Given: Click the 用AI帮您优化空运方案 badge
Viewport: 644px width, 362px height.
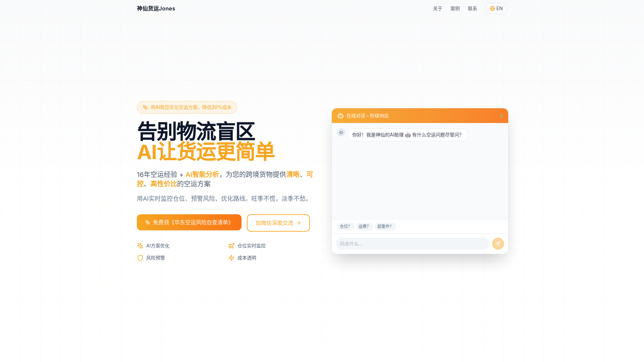Looking at the screenshot, I should pos(187,107).
